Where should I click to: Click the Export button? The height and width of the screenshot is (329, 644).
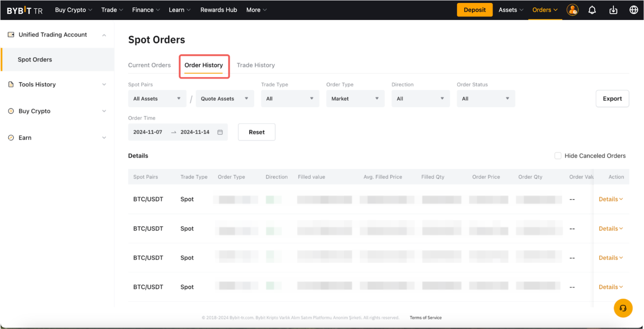click(612, 99)
